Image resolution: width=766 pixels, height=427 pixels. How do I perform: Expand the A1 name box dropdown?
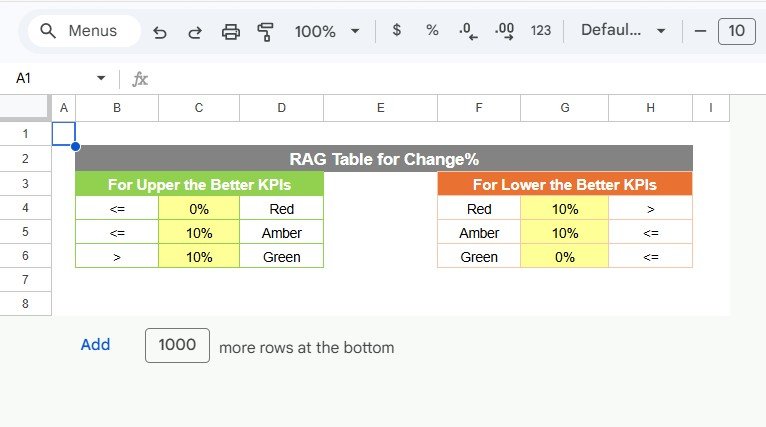click(x=101, y=78)
